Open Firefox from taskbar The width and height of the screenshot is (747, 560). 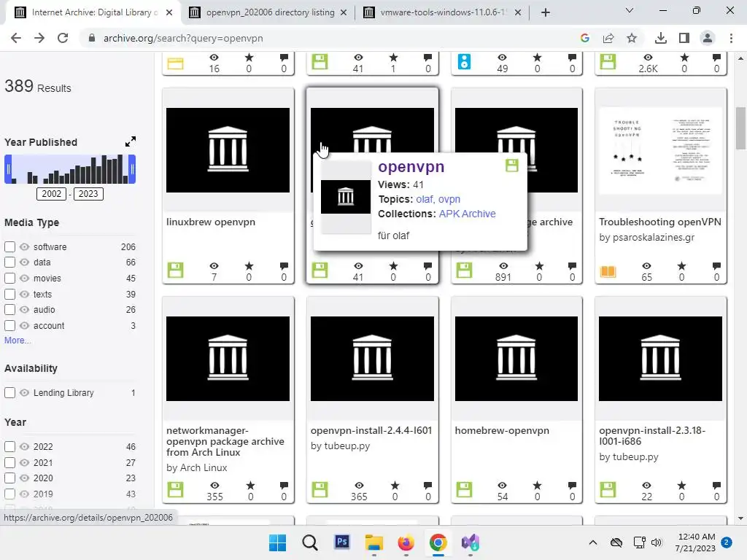point(406,542)
